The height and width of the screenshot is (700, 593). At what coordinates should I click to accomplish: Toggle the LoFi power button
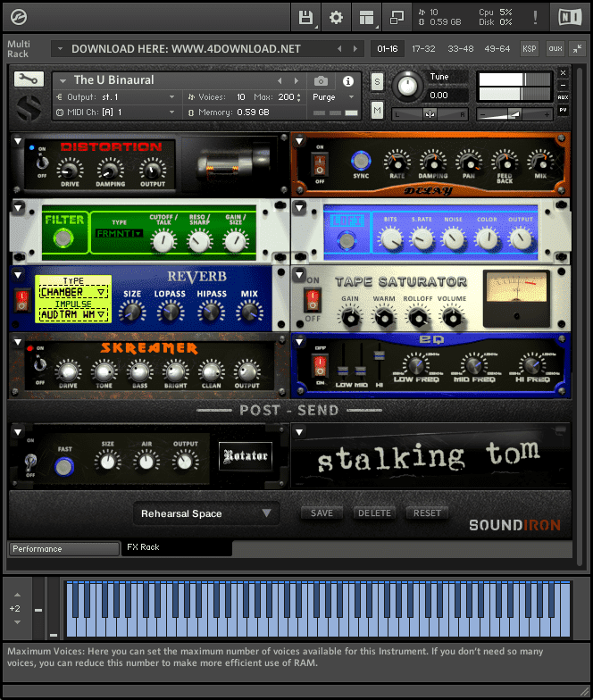coord(347,241)
